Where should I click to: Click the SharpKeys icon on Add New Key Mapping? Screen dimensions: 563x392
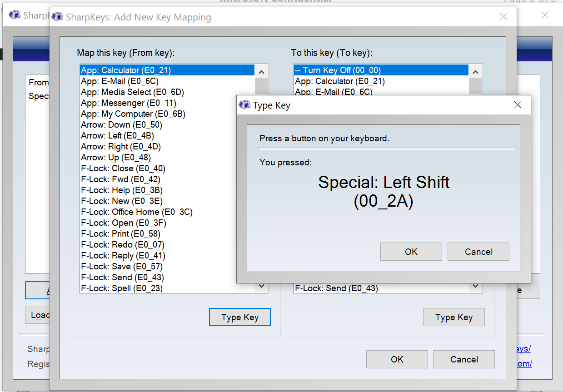point(57,16)
